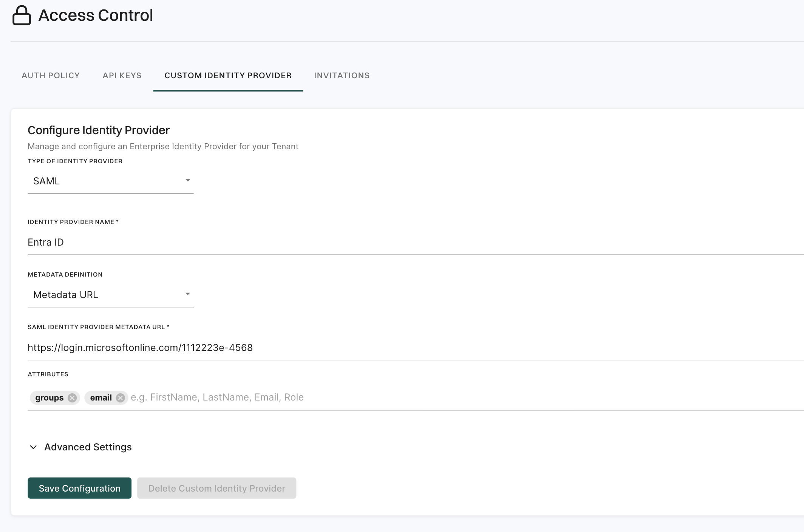This screenshot has width=804, height=532.
Task: Switch to the Auth Policy tab
Action: [x=50, y=75]
